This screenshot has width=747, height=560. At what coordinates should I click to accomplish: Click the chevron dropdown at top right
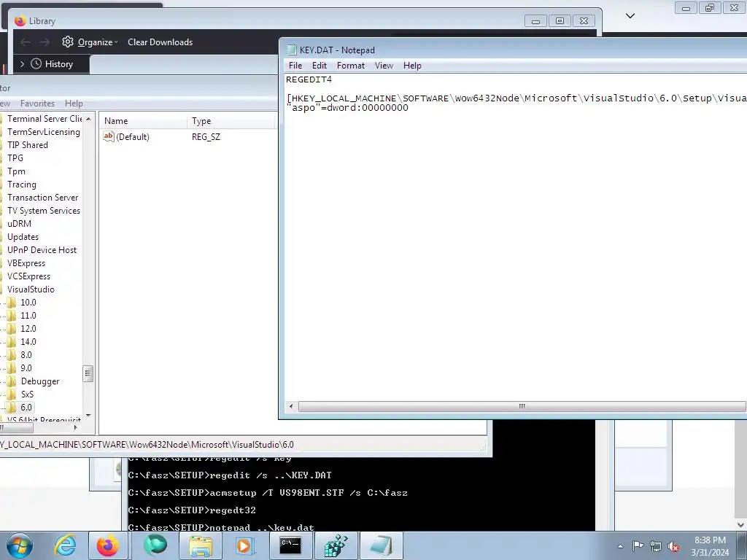(x=630, y=16)
